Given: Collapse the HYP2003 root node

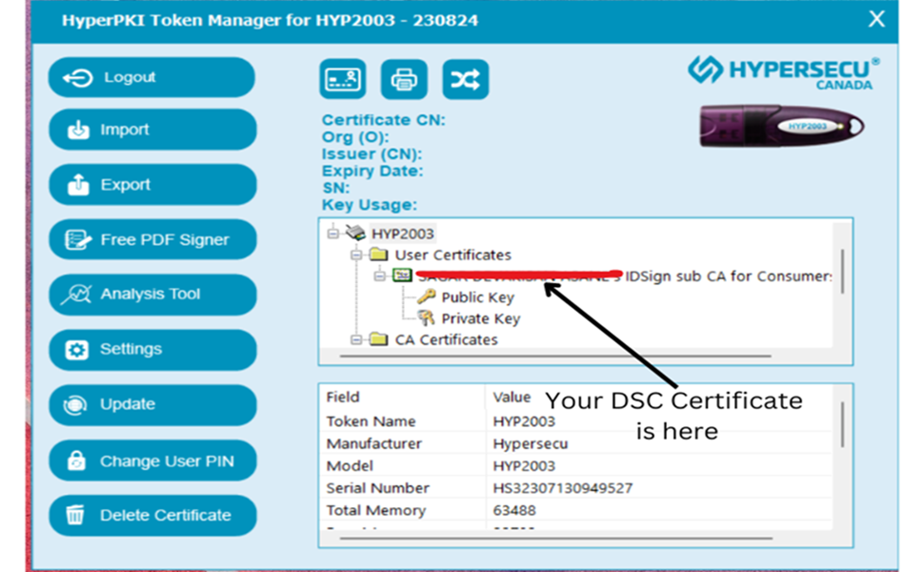Looking at the screenshot, I should pyautogui.click(x=333, y=233).
